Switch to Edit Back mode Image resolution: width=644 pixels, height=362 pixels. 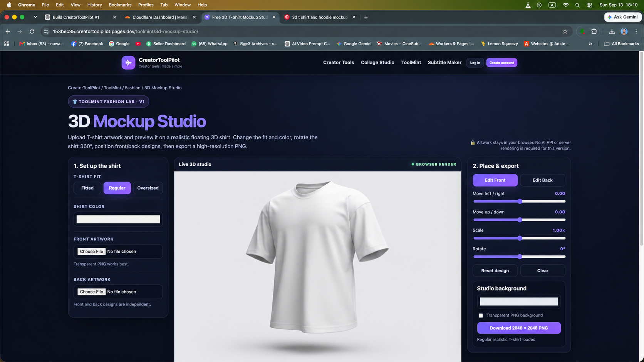pyautogui.click(x=542, y=180)
